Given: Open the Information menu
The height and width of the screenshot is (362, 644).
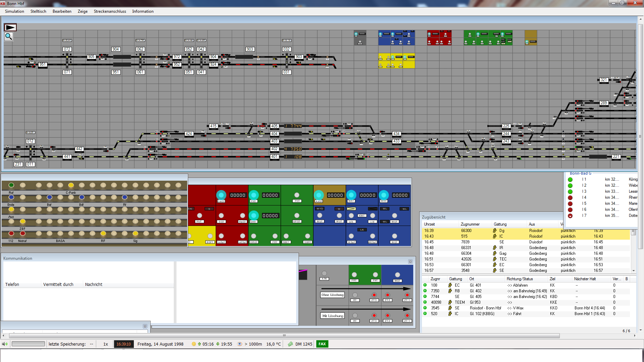Looking at the screenshot, I should [143, 11].
